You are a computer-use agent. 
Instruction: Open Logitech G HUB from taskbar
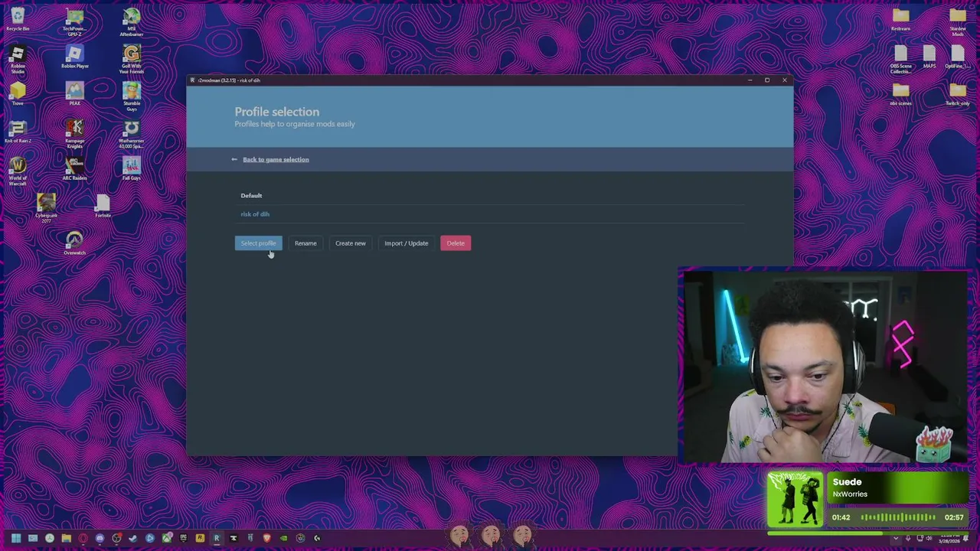(x=317, y=538)
